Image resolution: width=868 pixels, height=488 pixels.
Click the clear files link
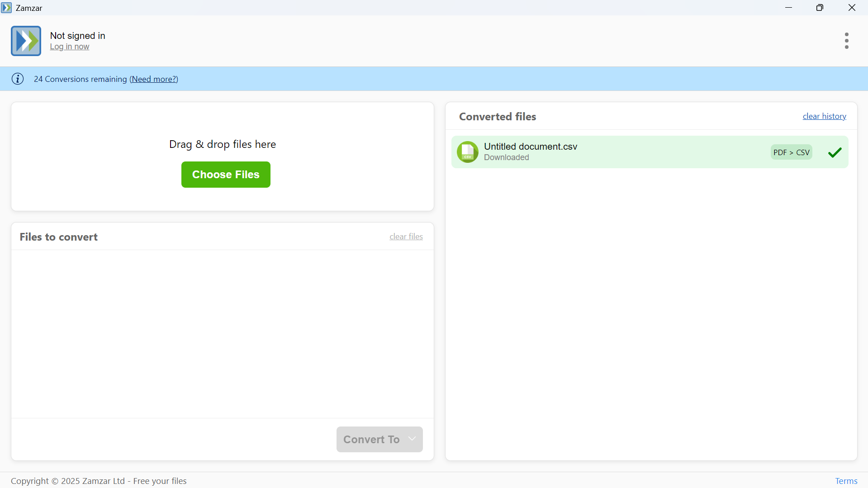(x=406, y=237)
